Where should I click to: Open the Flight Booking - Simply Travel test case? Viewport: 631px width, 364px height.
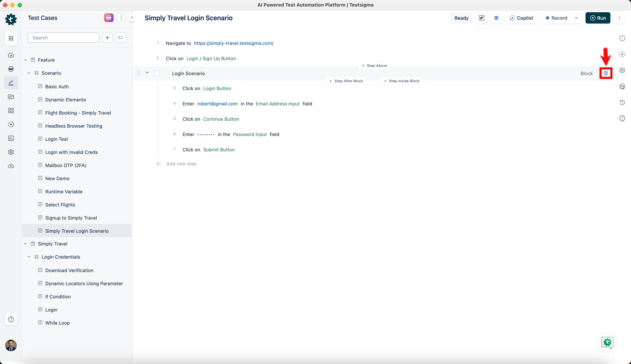click(78, 113)
